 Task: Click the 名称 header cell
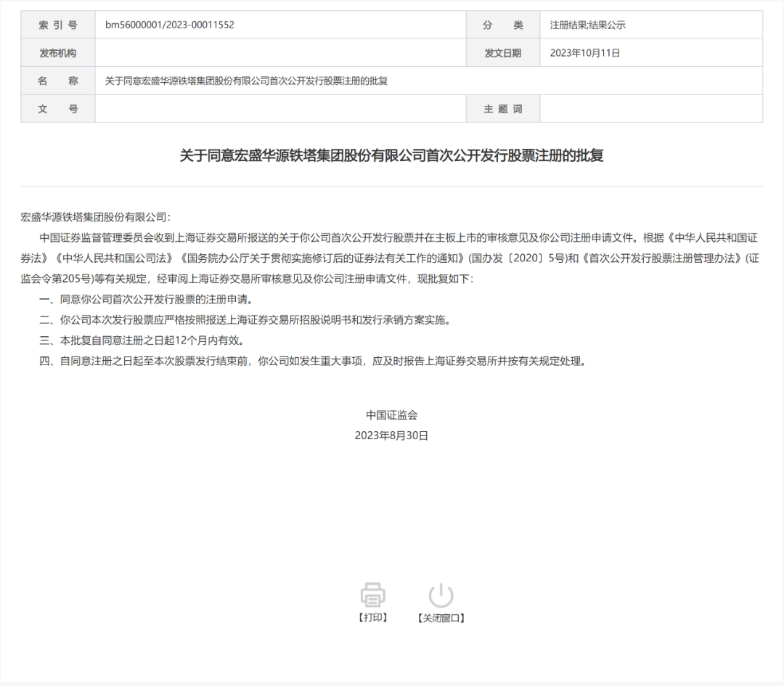[58, 81]
